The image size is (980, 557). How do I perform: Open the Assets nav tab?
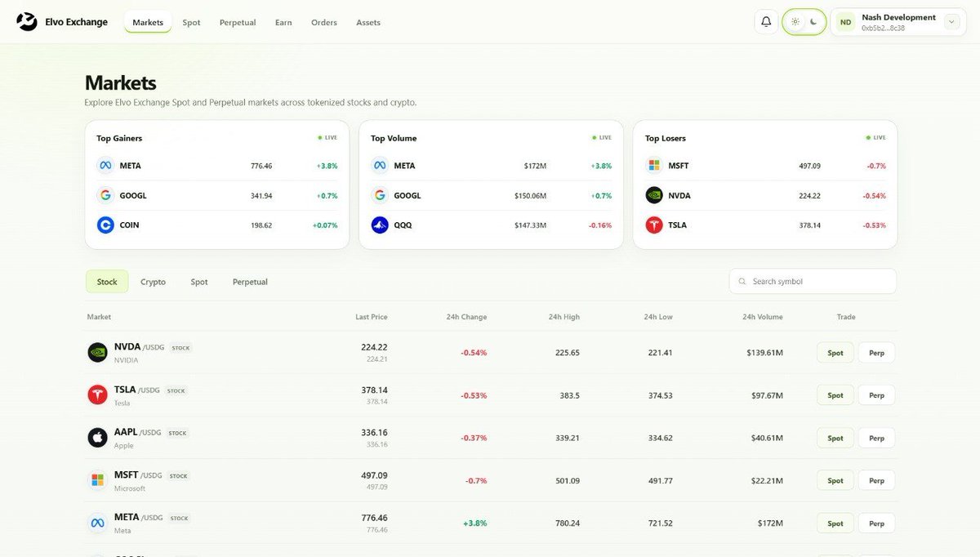(368, 23)
